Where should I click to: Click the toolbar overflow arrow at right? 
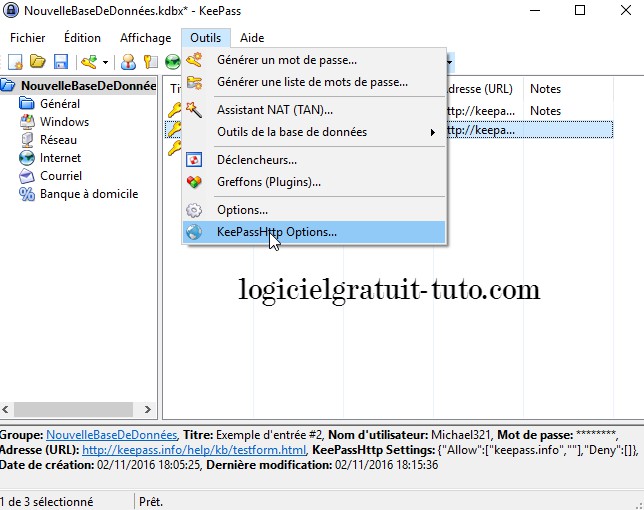pyautogui.click(x=450, y=62)
